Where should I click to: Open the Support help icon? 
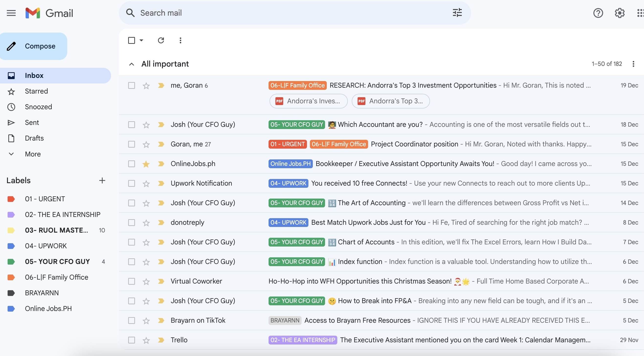click(x=598, y=13)
